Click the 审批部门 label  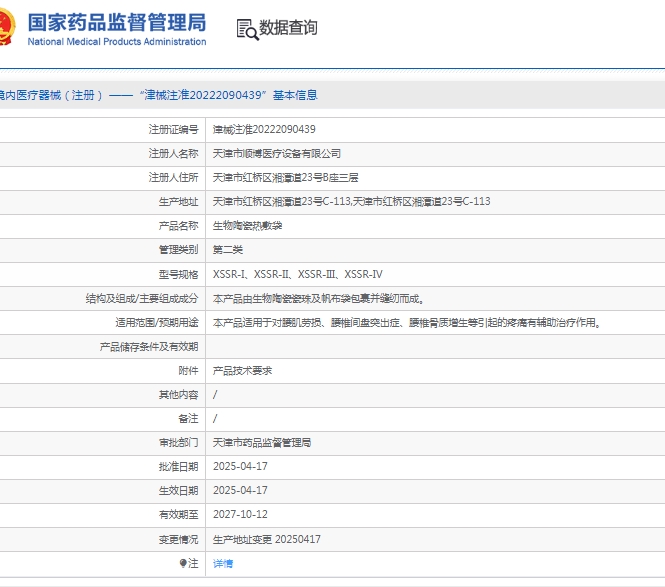click(x=178, y=443)
